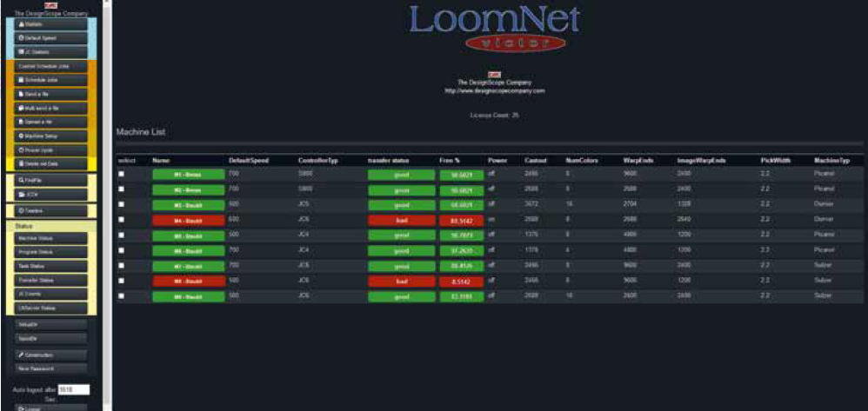The width and height of the screenshot is (868, 411).
Task: Click the Logout icon button
Action: [51, 408]
